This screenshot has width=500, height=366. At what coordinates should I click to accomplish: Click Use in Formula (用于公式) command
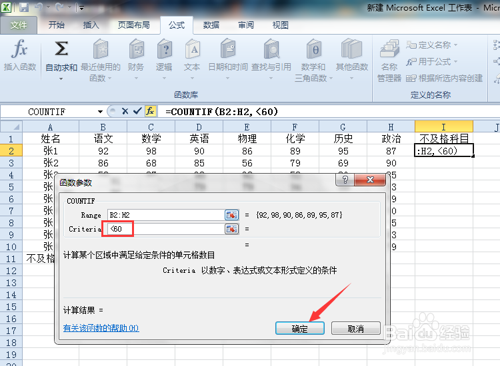[431, 62]
